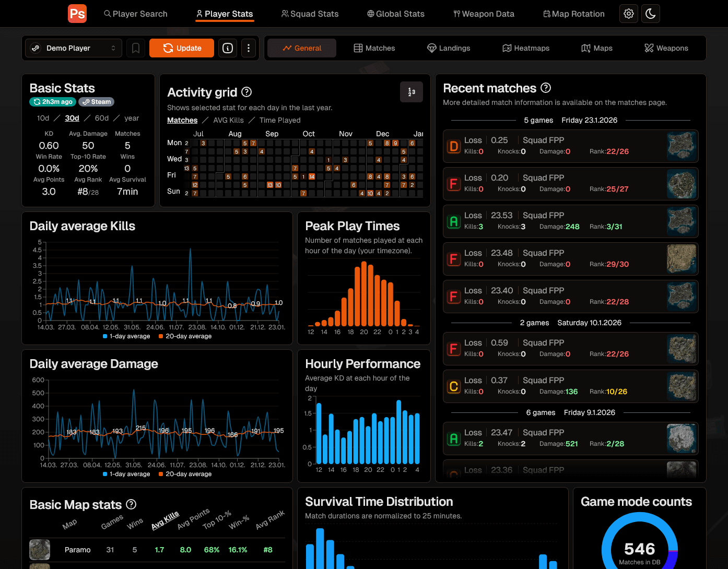728x569 pixels.
Task: Open the rank 3/31 match map thumbnail
Action: (x=682, y=221)
